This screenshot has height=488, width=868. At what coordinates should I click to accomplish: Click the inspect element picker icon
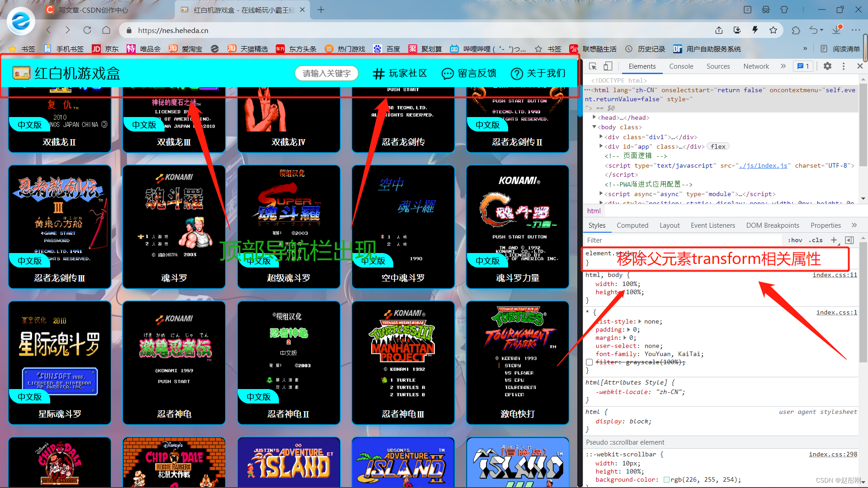[x=593, y=66]
